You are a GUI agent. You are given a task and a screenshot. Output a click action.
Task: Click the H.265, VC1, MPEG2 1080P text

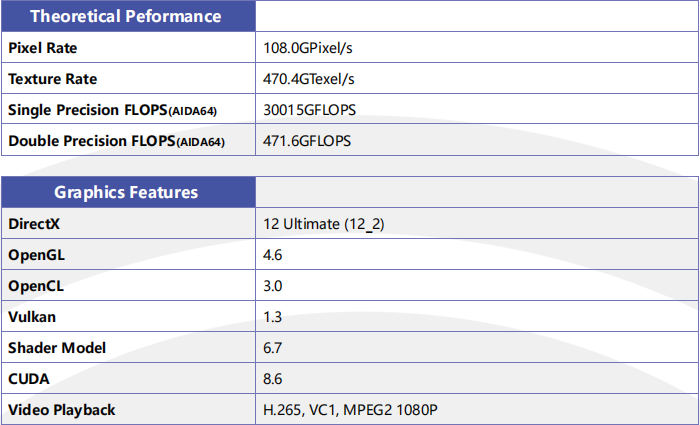350,410
